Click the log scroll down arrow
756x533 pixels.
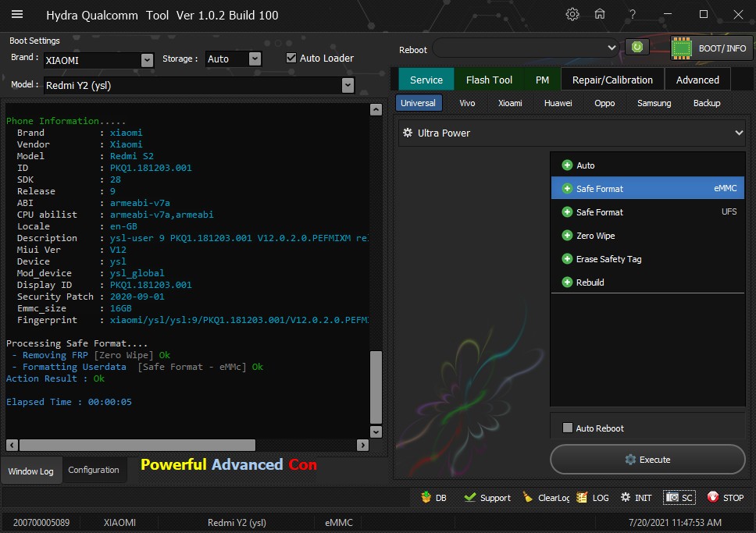(376, 432)
